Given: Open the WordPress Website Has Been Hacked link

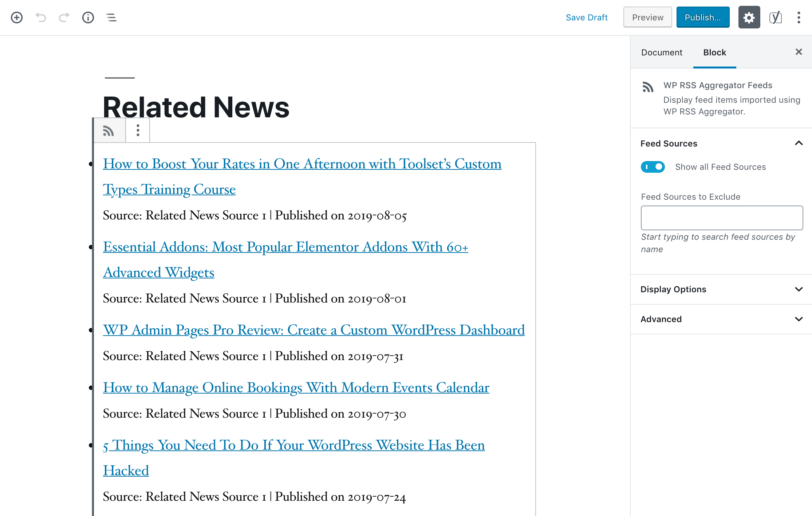Looking at the screenshot, I should coord(294,458).
